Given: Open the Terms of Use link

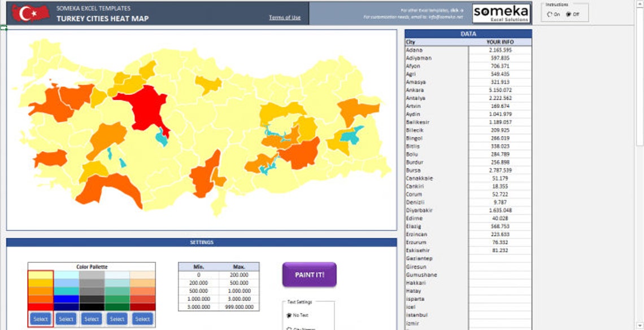Looking at the screenshot, I should 285,17.
